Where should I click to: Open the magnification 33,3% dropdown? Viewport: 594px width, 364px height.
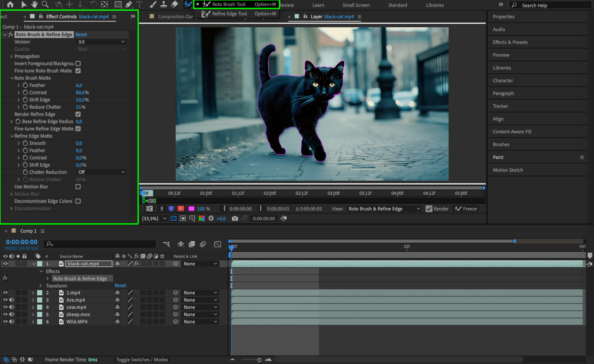tap(154, 219)
